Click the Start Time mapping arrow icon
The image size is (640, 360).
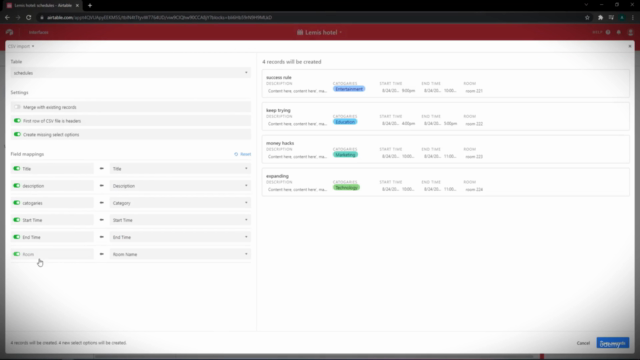102,220
